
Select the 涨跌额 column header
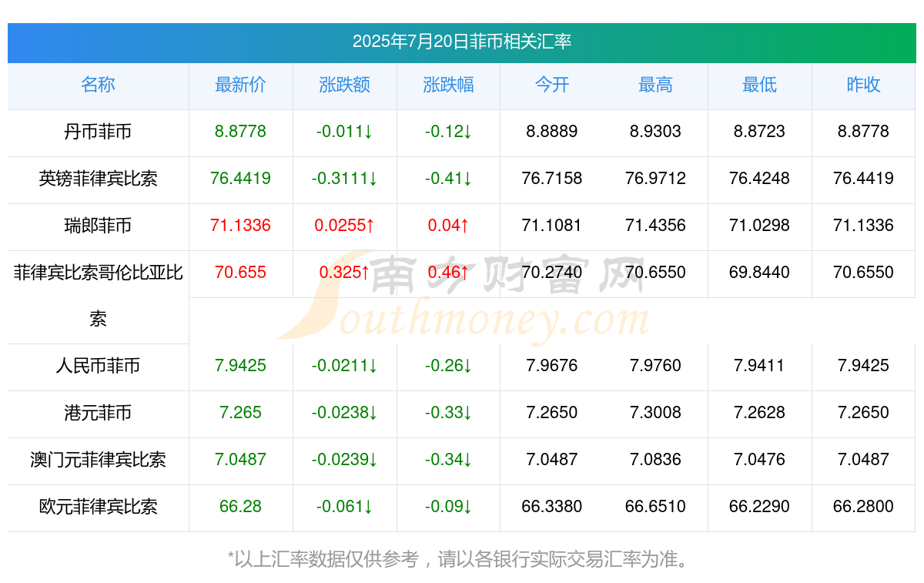344,85
